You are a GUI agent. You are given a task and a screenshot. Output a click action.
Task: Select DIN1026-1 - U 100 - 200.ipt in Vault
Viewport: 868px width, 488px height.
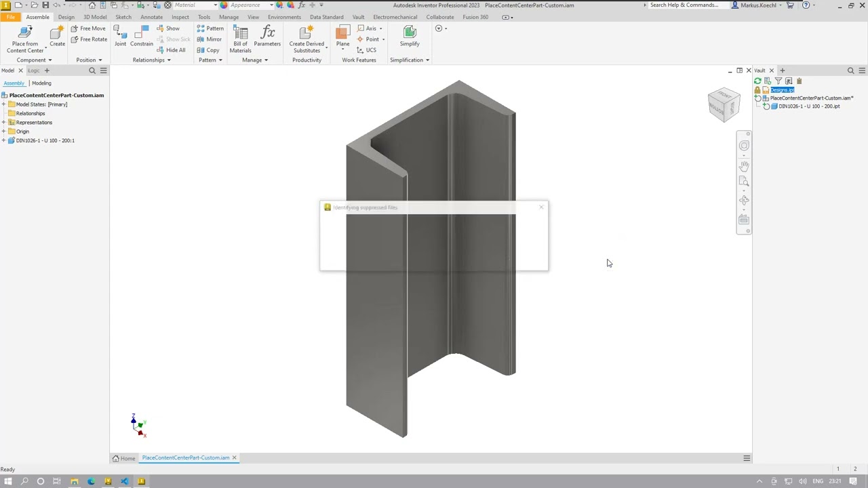(809, 106)
